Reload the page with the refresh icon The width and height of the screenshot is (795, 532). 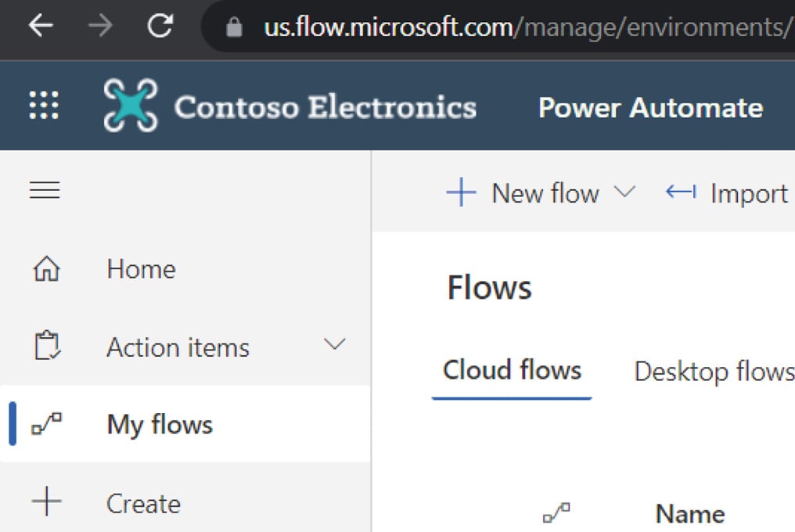pyautogui.click(x=160, y=27)
